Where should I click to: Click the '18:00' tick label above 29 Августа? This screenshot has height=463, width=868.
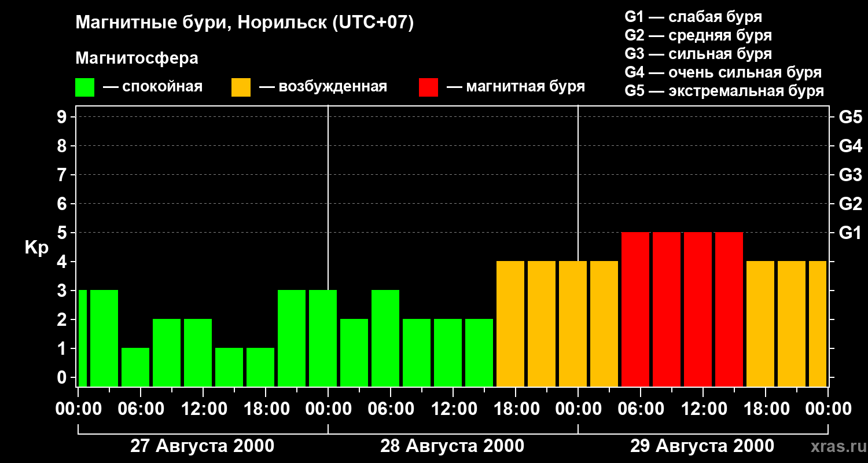click(x=766, y=409)
